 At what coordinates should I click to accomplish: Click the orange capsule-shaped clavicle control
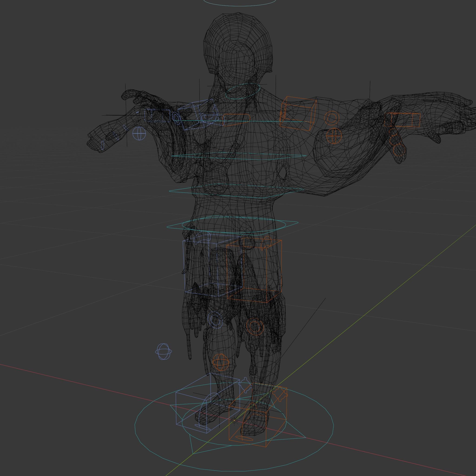tap(236, 120)
